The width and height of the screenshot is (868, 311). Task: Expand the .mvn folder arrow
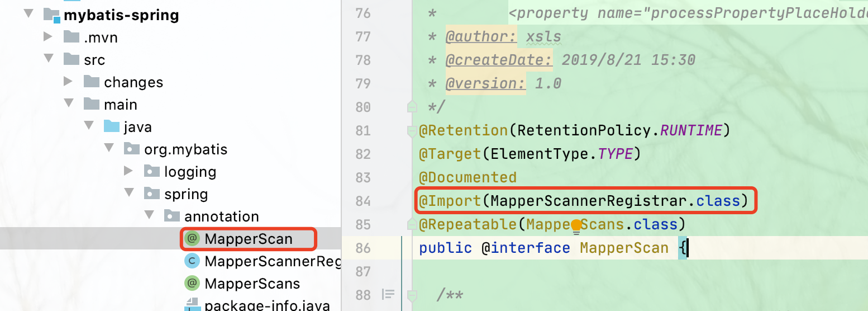point(49,37)
